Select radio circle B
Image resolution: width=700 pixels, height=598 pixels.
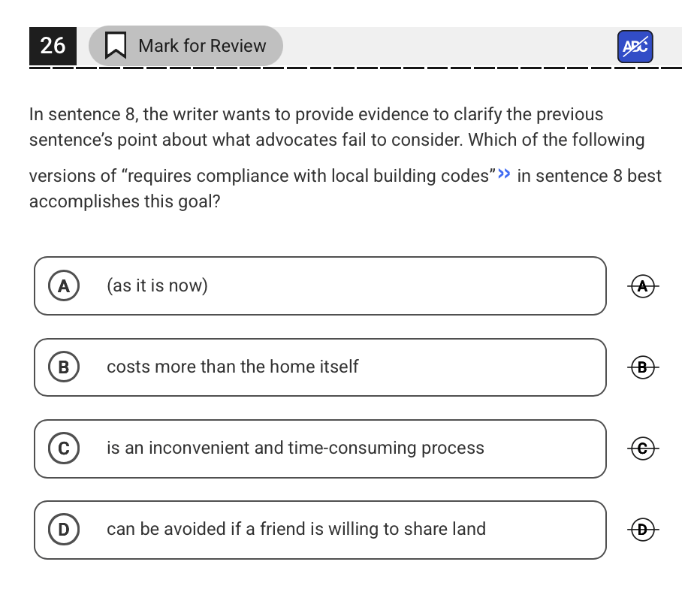coord(64,367)
